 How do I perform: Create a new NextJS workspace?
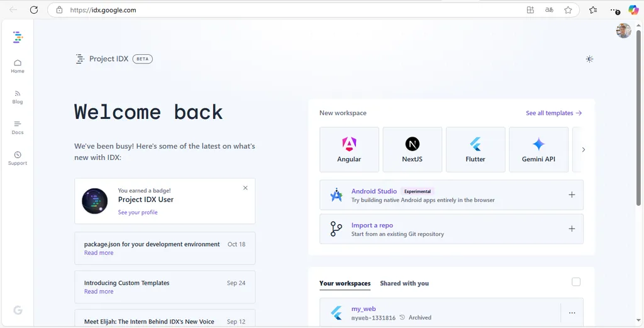413,150
